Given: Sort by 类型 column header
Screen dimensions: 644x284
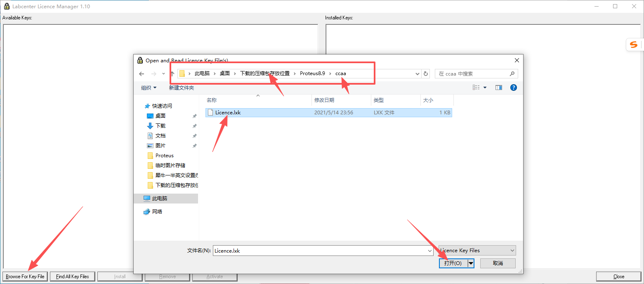Looking at the screenshot, I should click(396, 100).
